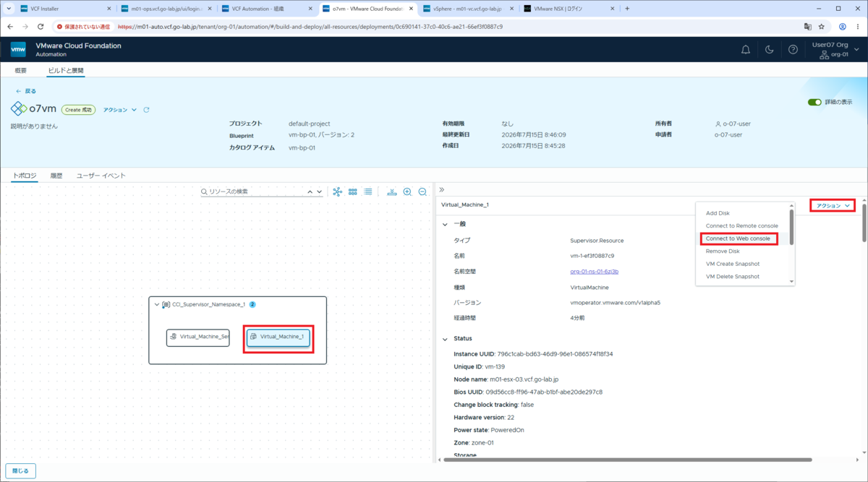Click the VM name vm-1-ef3f0887c9

click(593, 256)
